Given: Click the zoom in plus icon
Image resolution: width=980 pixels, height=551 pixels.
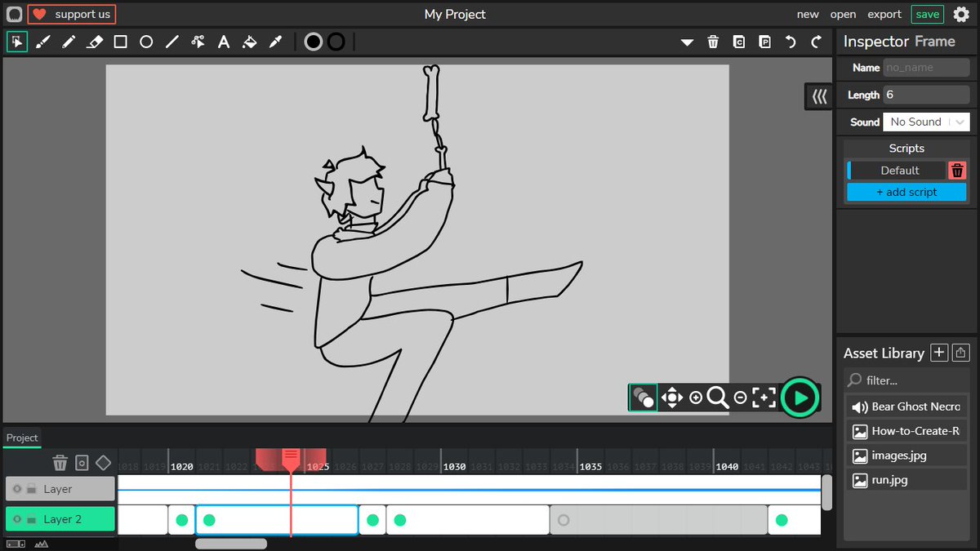Looking at the screenshot, I should point(696,398).
